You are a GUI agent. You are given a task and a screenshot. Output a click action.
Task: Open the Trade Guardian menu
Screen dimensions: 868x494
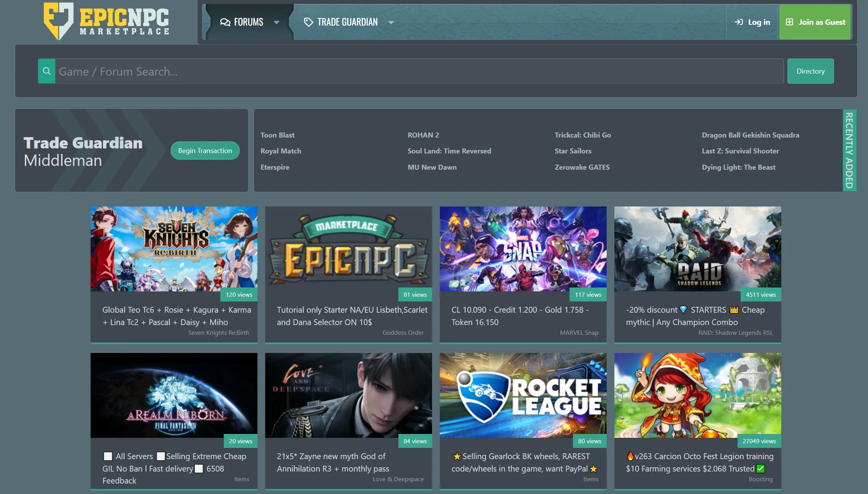pos(347,22)
